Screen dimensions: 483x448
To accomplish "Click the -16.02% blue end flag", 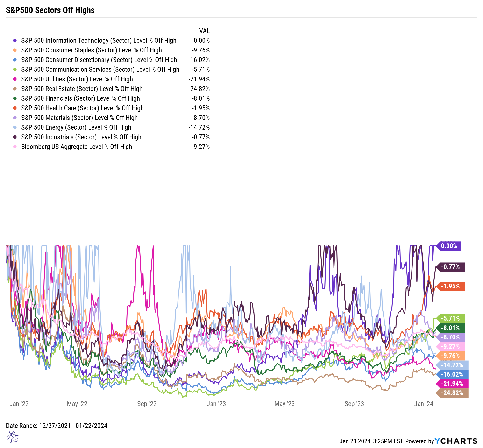I will tap(452, 375).
